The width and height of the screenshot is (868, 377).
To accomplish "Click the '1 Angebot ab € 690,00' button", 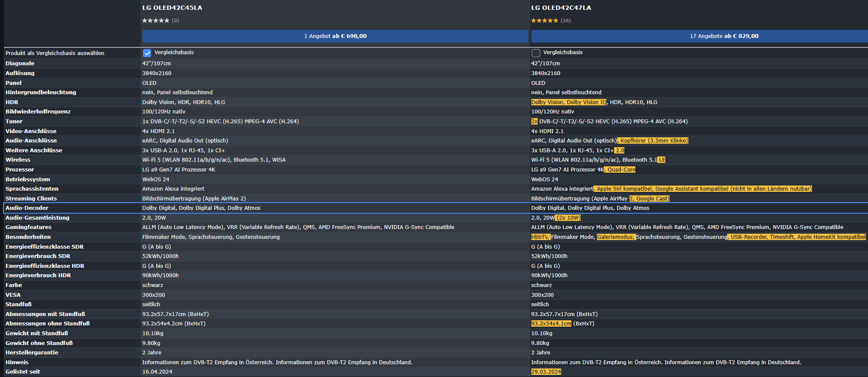I will (x=335, y=36).
